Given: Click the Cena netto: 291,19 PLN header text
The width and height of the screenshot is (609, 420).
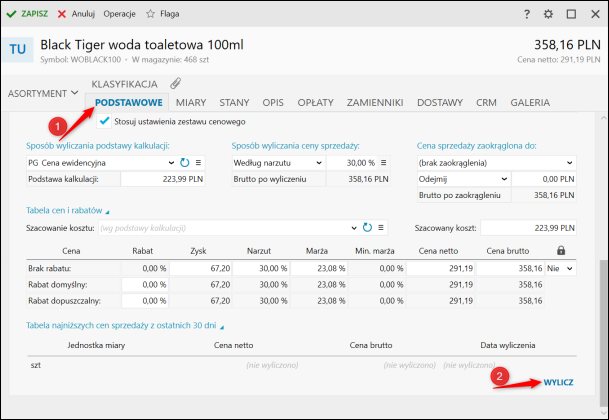Looking at the screenshot, I should tap(559, 60).
